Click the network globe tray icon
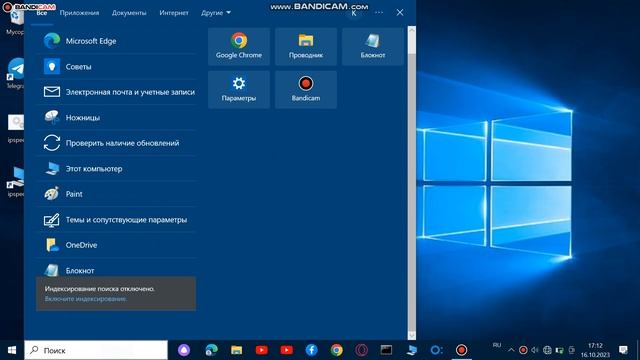 click(547, 350)
